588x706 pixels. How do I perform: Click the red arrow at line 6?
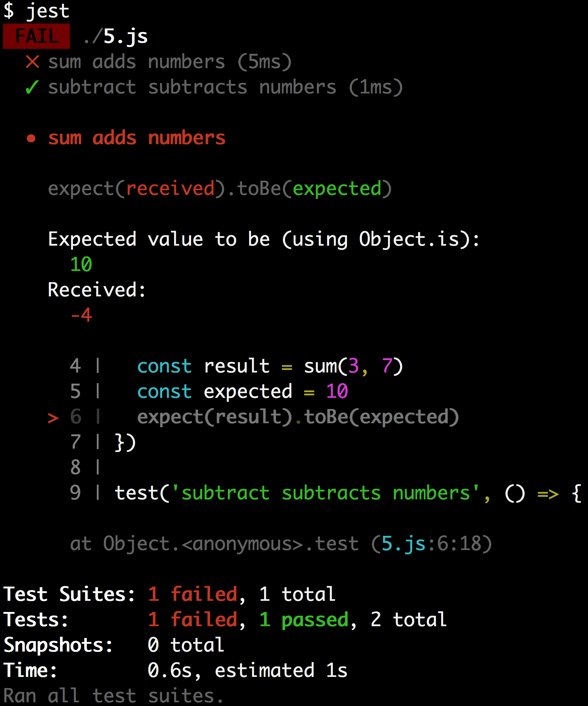[53, 418]
